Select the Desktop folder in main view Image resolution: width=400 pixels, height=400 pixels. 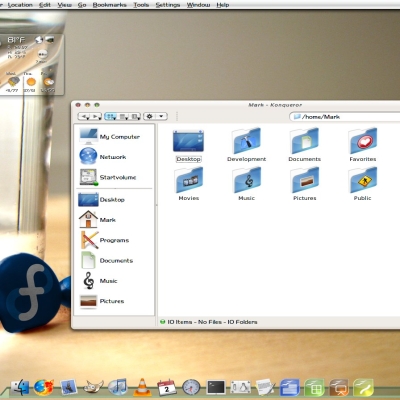188,146
